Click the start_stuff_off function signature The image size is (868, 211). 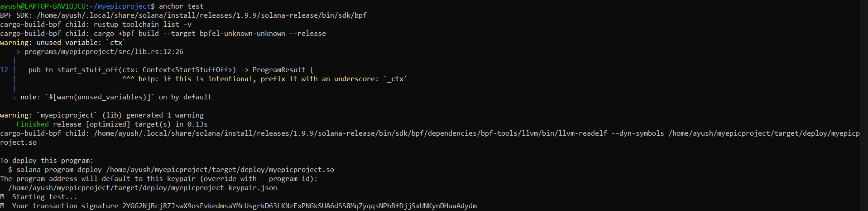point(171,70)
